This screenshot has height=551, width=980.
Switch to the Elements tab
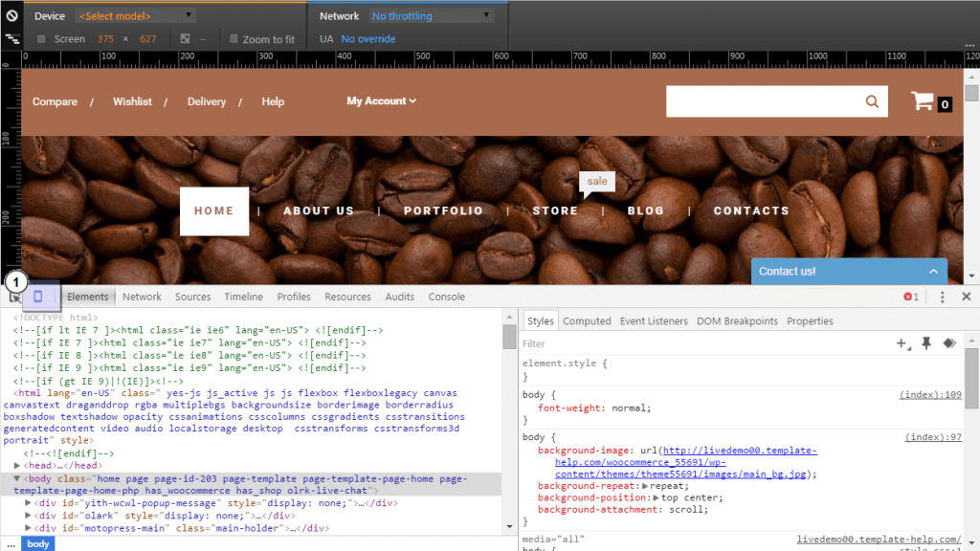(87, 297)
